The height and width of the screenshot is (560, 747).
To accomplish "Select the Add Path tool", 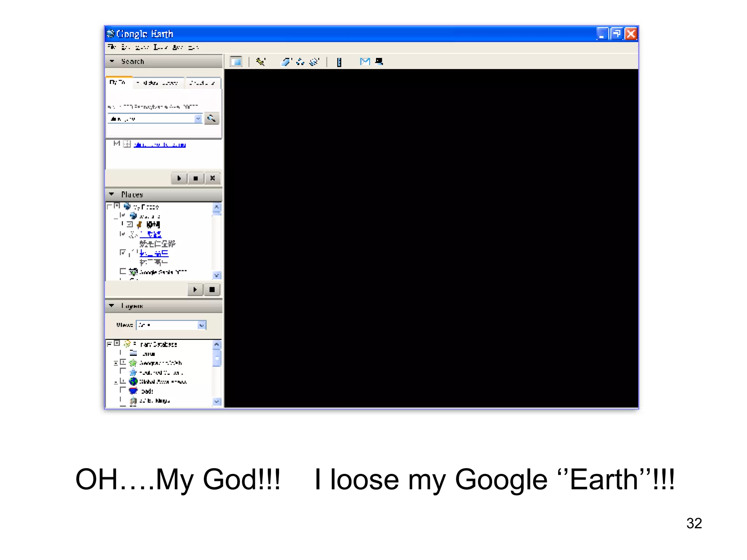I will click(x=300, y=62).
